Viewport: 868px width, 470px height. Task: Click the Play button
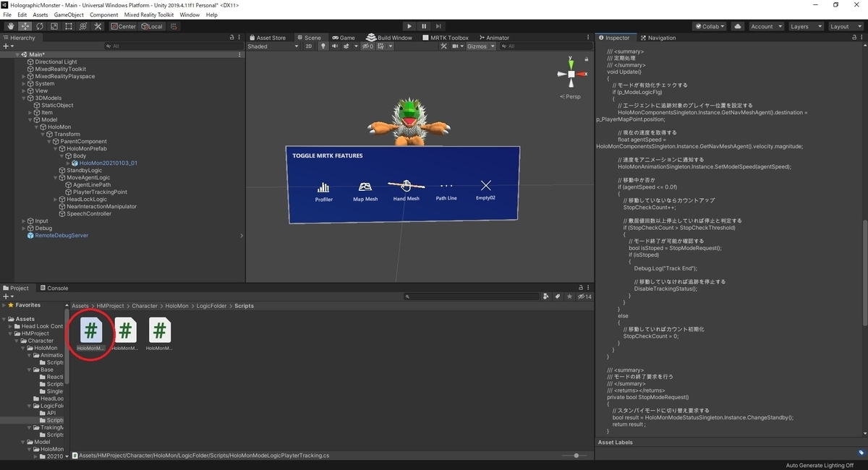(410, 27)
